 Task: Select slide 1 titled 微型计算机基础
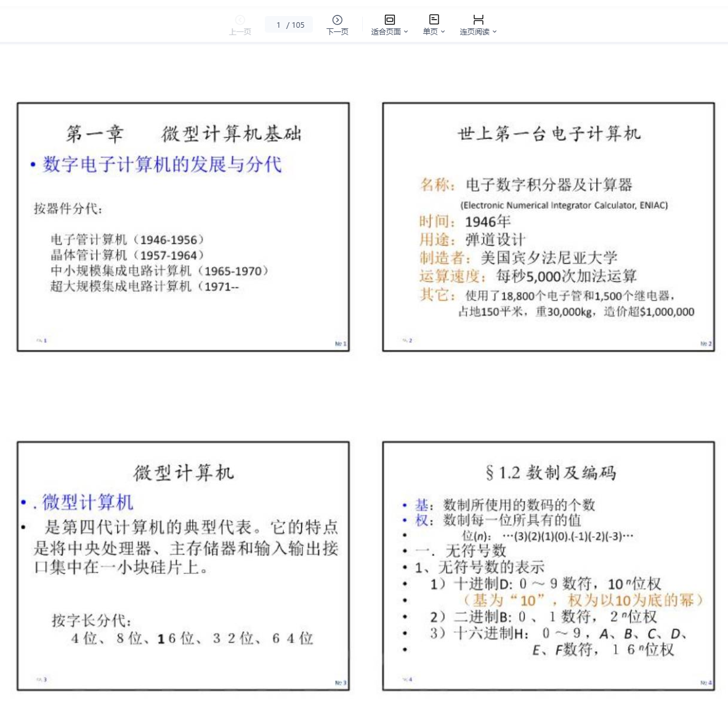tap(183, 227)
